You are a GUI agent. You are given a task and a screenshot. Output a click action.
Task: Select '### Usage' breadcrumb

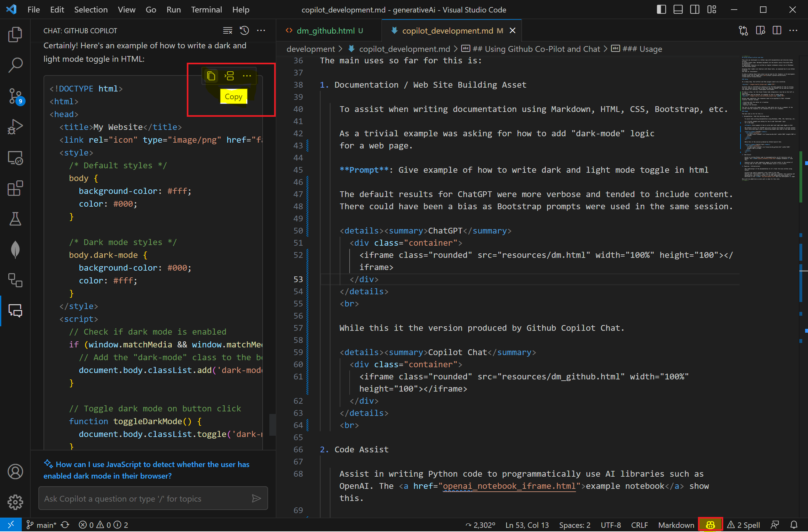point(642,49)
